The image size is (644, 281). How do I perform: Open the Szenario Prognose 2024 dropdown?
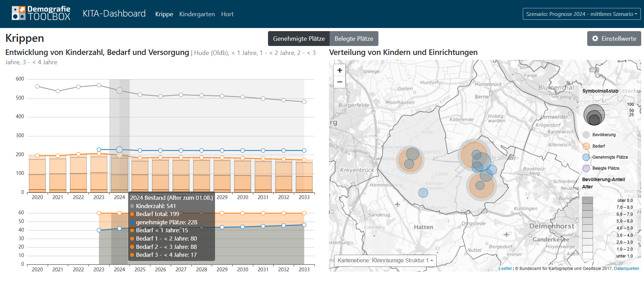581,14
